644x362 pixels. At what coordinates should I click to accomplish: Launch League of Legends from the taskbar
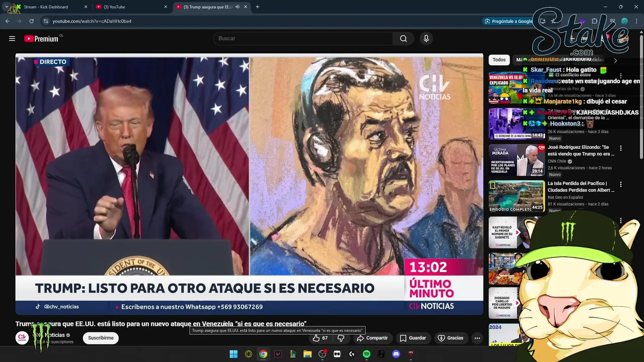tap(292, 354)
